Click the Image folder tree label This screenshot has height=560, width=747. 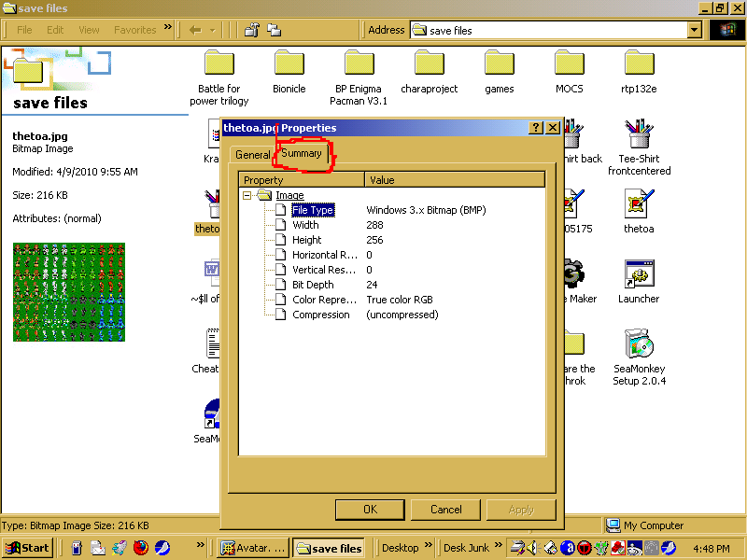(289, 195)
